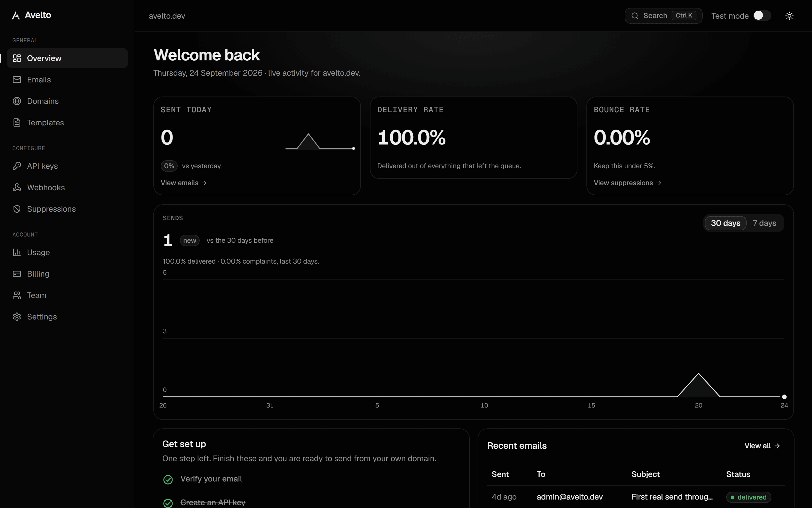The width and height of the screenshot is (812, 508).
Task: Click the avelto.dev header label
Action: (x=167, y=16)
